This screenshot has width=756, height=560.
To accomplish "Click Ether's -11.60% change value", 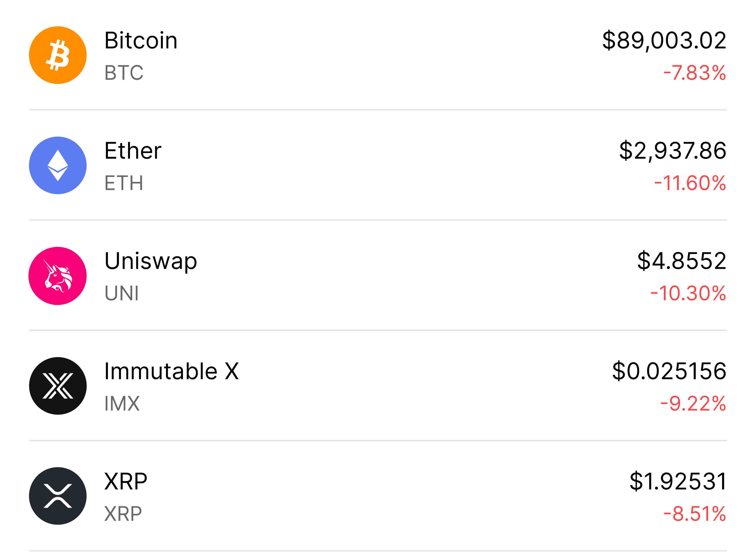I will [690, 183].
